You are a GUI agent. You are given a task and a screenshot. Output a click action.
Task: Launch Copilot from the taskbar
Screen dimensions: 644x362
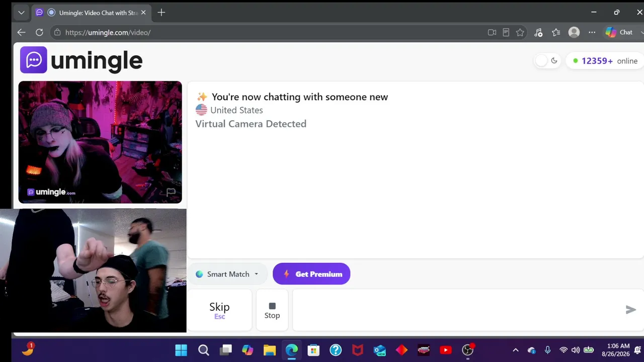point(248,350)
